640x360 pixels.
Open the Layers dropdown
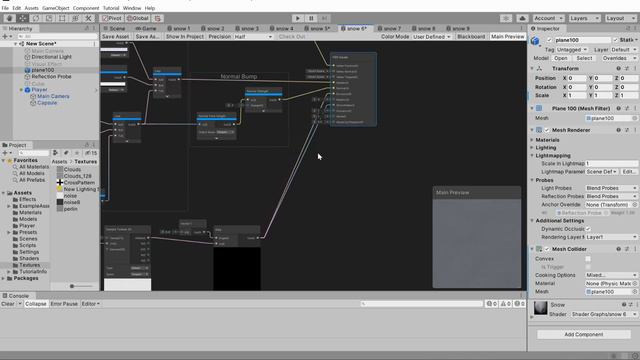coord(584,18)
